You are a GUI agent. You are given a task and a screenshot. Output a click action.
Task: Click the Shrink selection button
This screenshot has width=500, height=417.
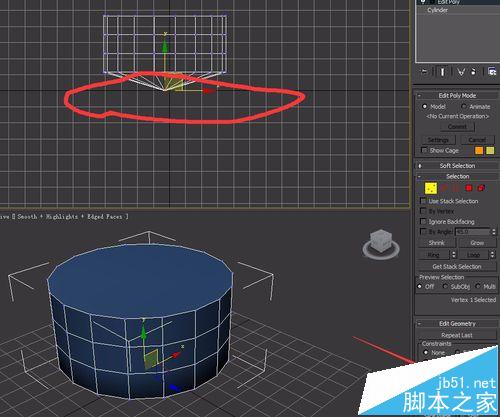click(x=437, y=243)
